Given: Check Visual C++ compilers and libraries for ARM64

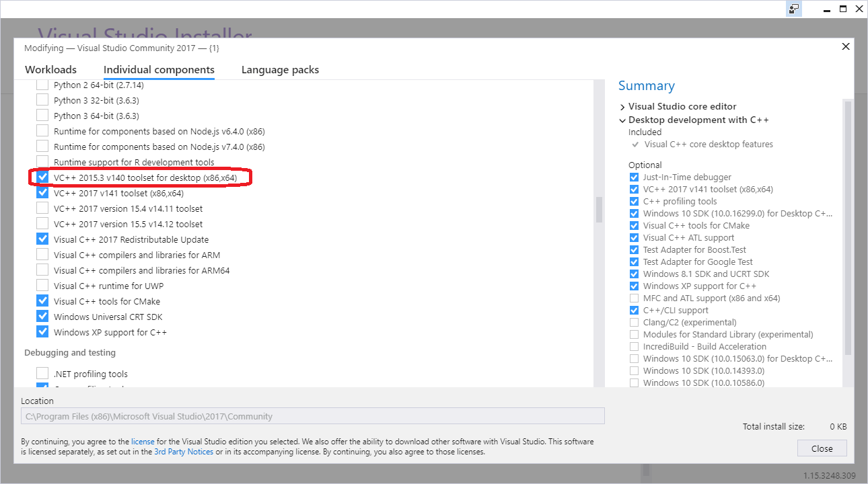Looking at the screenshot, I should coord(42,270).
